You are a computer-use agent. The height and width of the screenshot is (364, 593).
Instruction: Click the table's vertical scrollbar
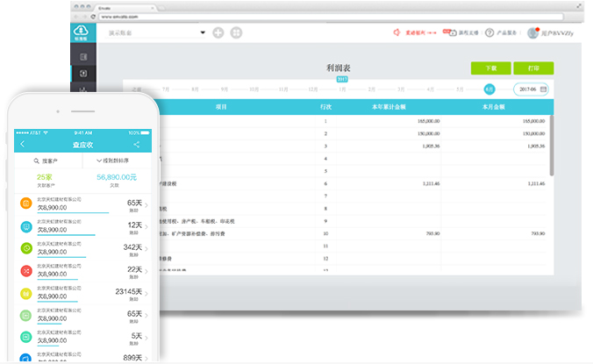[x=551, y=140]
